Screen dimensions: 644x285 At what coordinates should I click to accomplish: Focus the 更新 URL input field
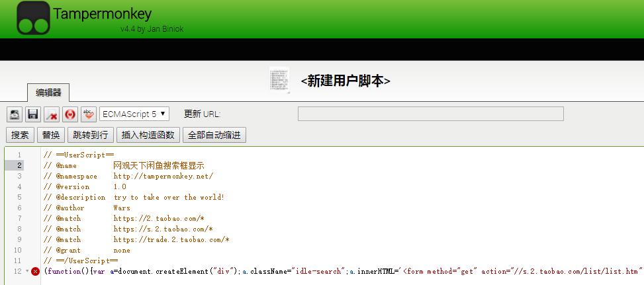430,114
